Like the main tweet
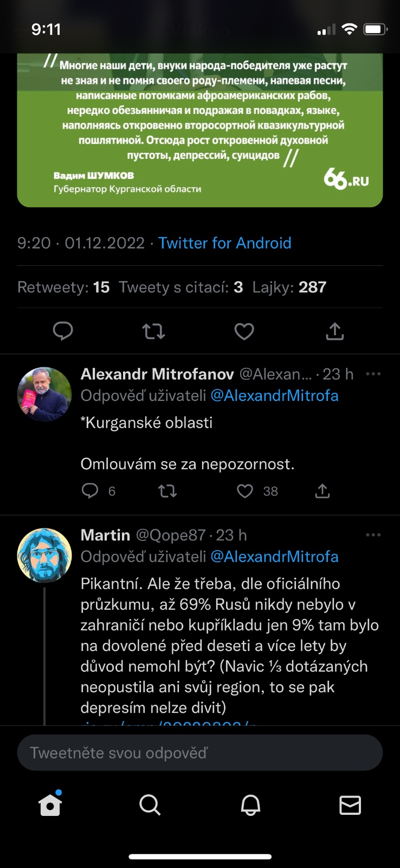 [x=244, y=331]
